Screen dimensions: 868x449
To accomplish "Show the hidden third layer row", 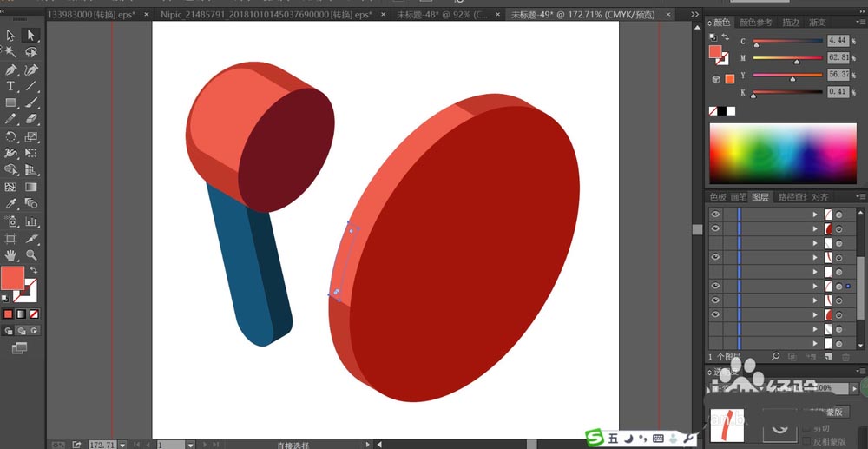I will pos(716,243).
